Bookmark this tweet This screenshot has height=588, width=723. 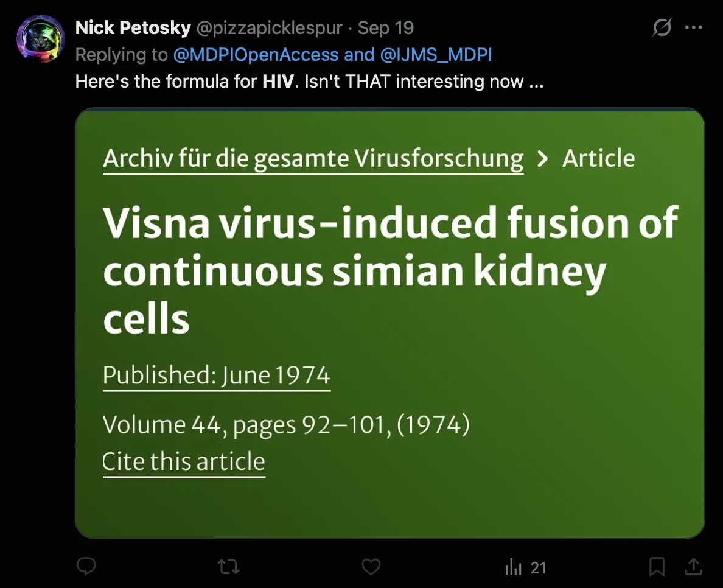pyautogui.click(x=657, y=567)
